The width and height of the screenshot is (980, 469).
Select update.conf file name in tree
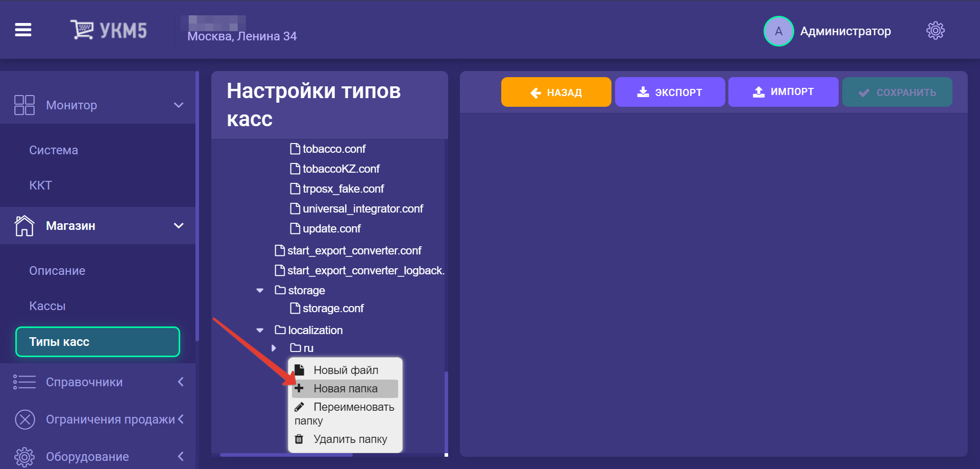point(332,228)
